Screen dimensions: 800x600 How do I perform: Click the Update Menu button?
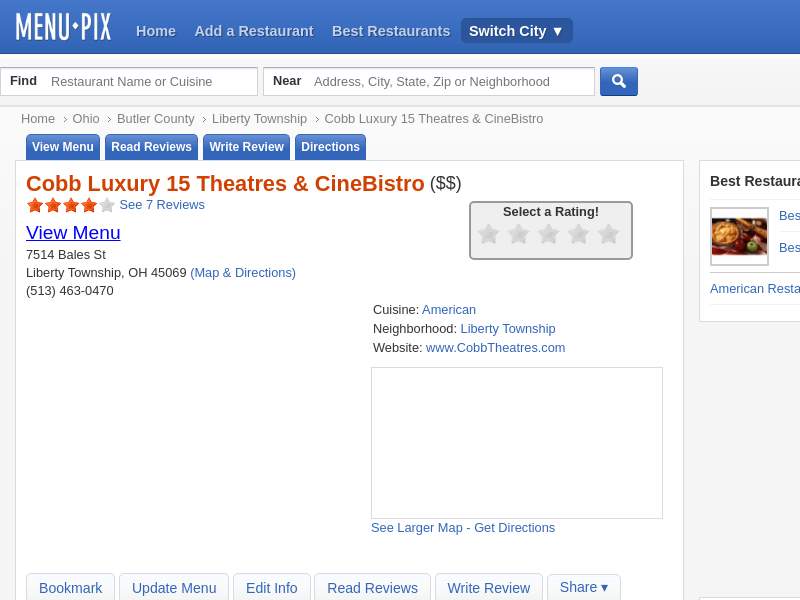click(174, 587)
